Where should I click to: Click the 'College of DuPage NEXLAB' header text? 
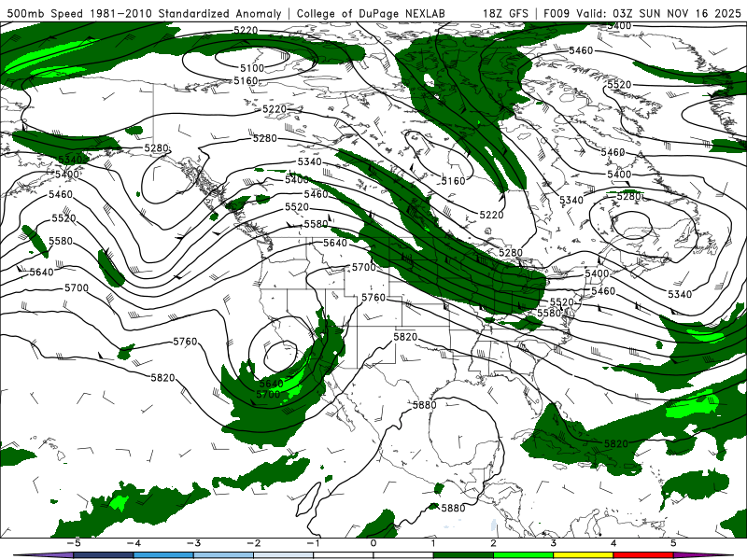[x=371, y=13]
